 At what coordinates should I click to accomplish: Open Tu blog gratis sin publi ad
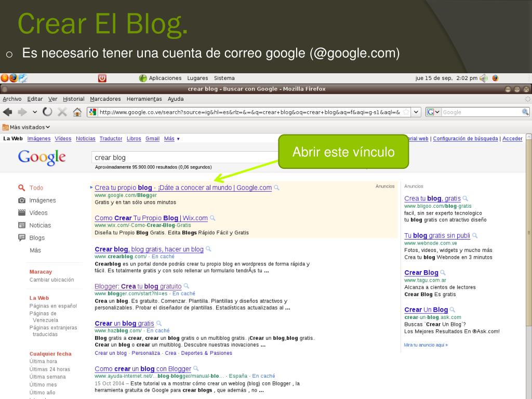437,235
